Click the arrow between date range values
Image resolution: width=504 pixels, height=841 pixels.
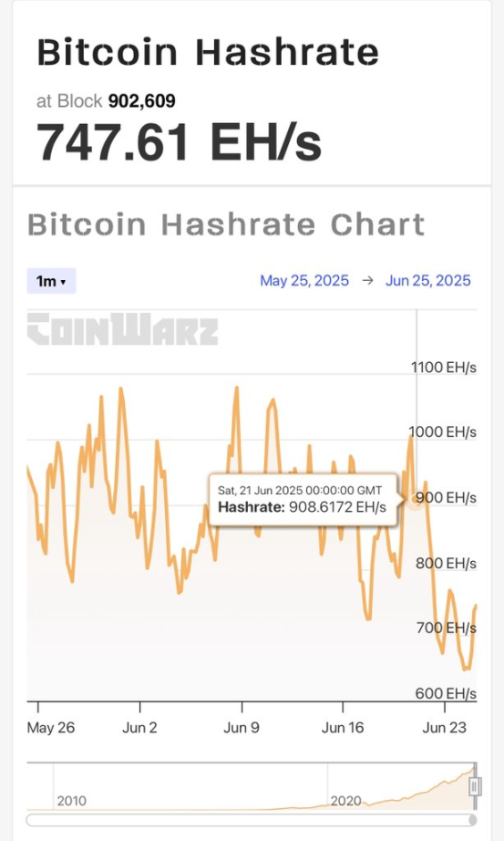[367, 281]
